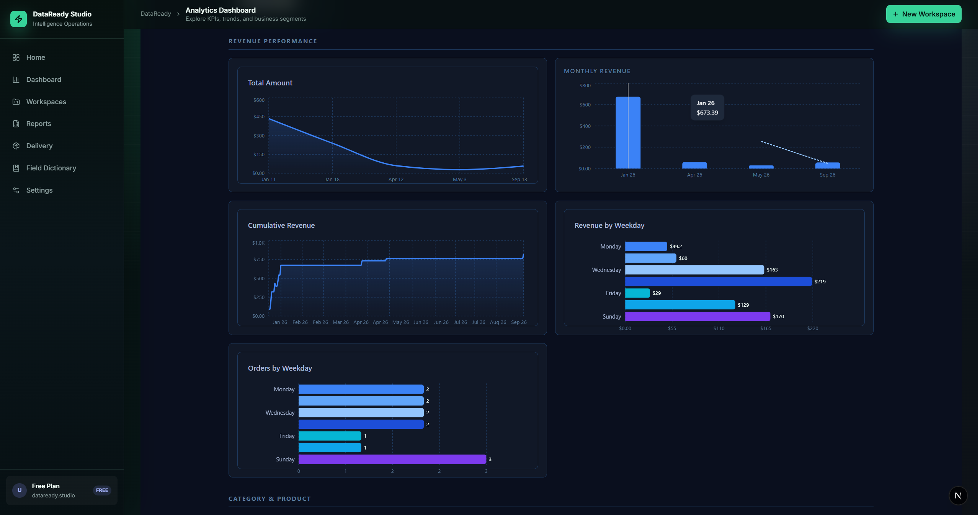Screen dimensions: 980x515
Task: Click the Friday $29 revenue bar
Action: pos(638,293)
